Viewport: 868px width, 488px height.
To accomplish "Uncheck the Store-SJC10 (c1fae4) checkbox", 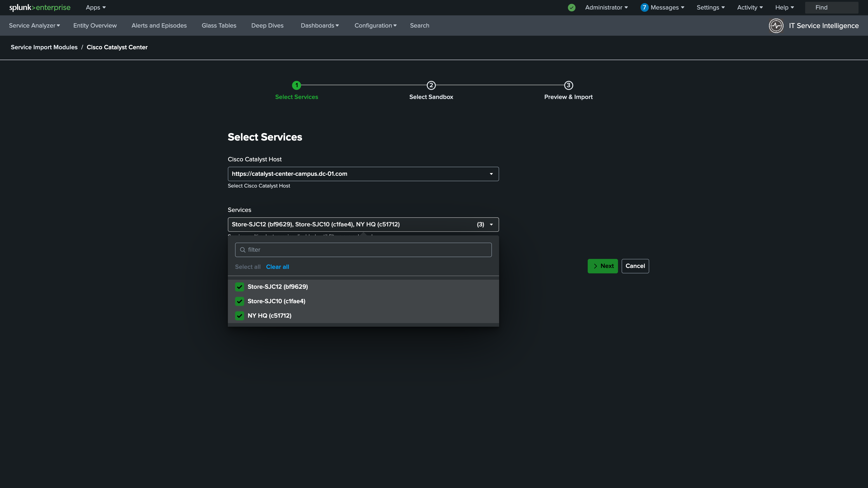I will point(240,301).
